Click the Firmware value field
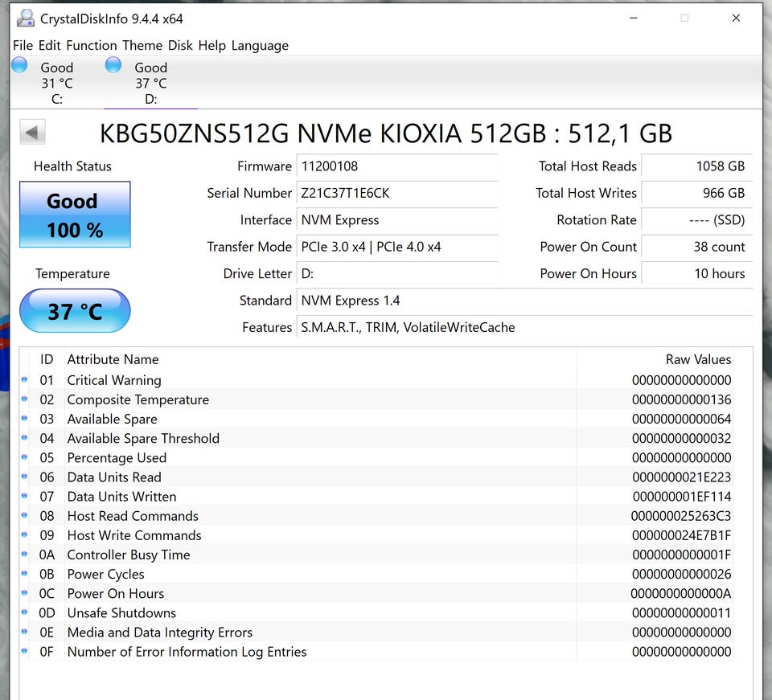The height and width of the screenshot is (700, 772). 396,166
